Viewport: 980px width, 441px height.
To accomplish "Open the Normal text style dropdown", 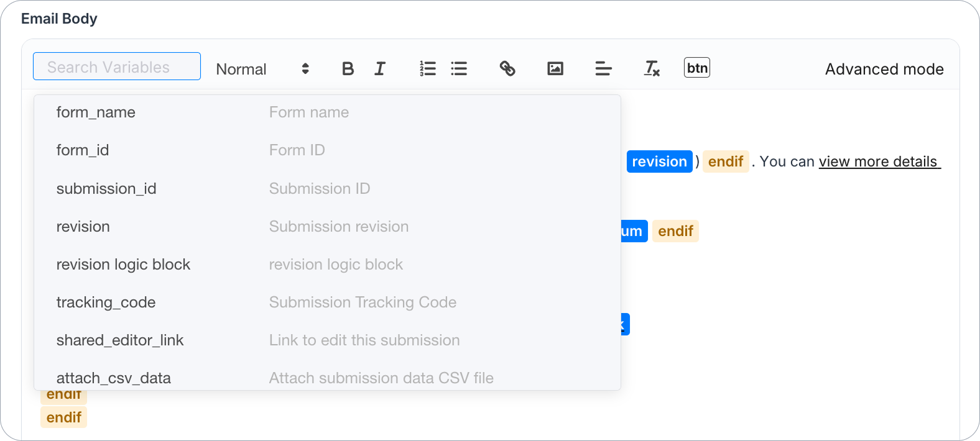I will (262, 69).
